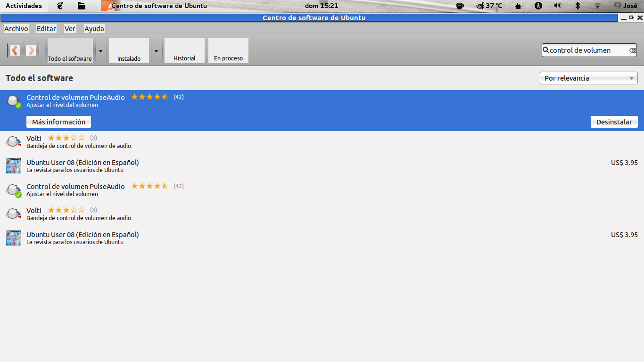Screen dimensions: 644x362
Task: Open the Archivo menu
Action: 16,29
